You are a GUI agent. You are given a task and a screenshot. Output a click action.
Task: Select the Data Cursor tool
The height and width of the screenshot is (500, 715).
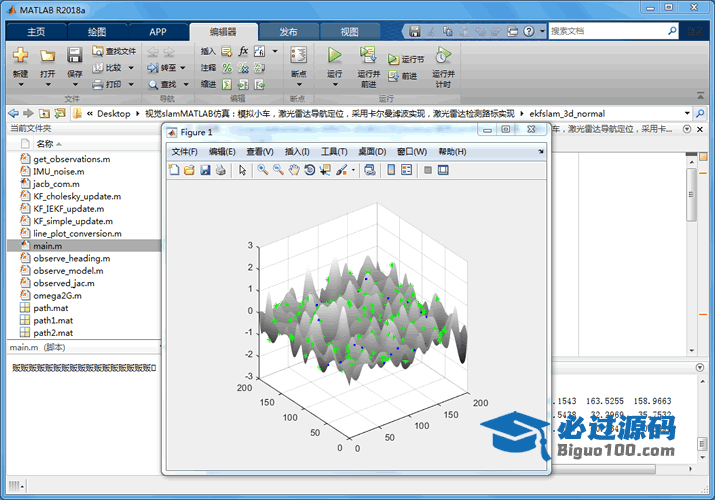tap(325, 170)
